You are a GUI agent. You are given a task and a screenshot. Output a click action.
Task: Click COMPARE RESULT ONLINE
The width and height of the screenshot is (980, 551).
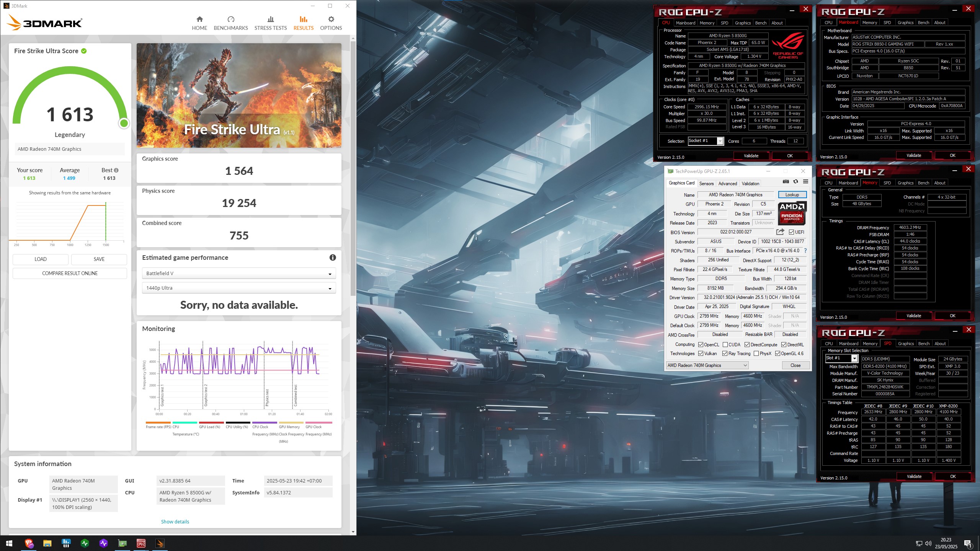(x=70, y=274)
